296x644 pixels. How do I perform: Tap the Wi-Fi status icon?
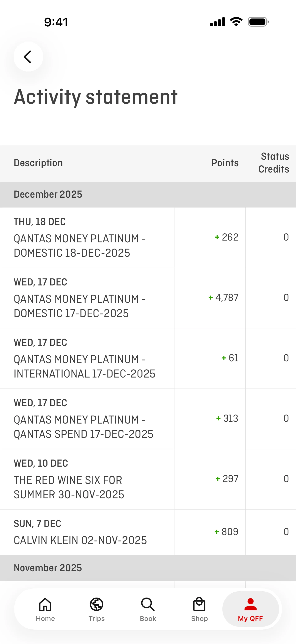coord(236,22)
